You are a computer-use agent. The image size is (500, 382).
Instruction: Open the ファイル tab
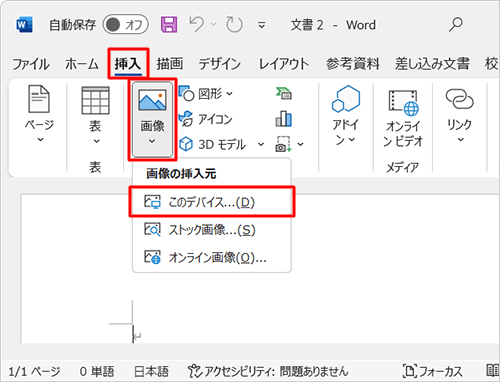click(x=31, y=64)
